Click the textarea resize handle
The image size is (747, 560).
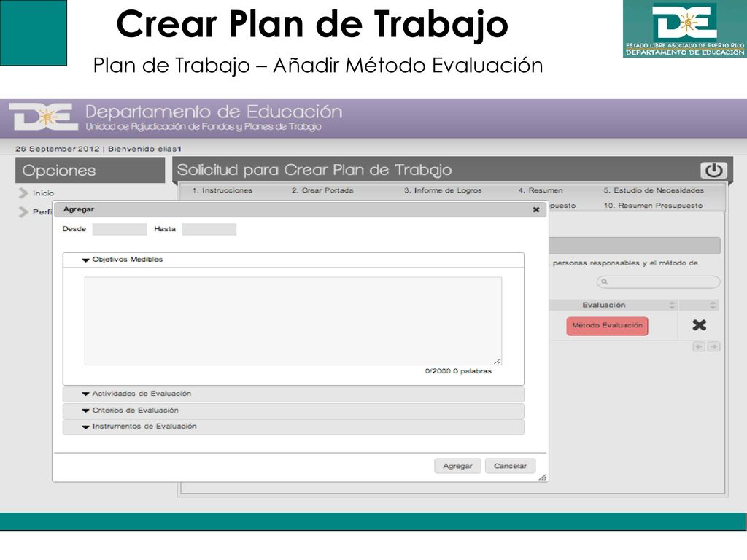click(497, 362)
